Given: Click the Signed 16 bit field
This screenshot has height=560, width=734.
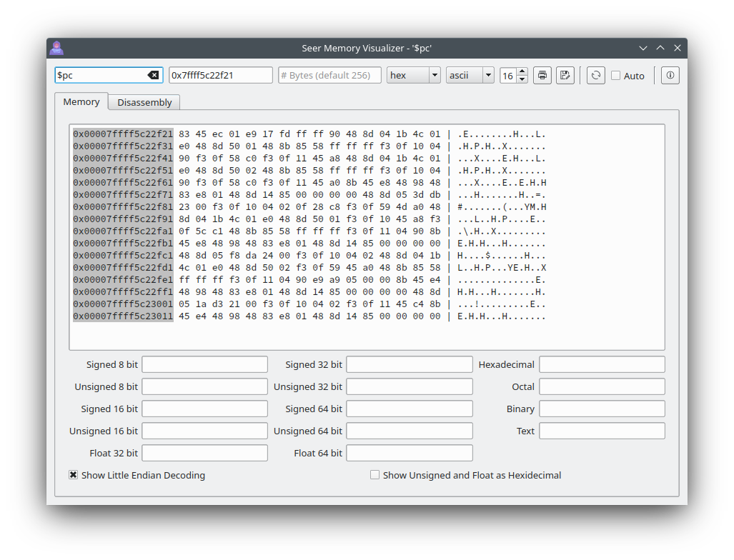Looking at the screenshot, I should click(x=204, y=409).
